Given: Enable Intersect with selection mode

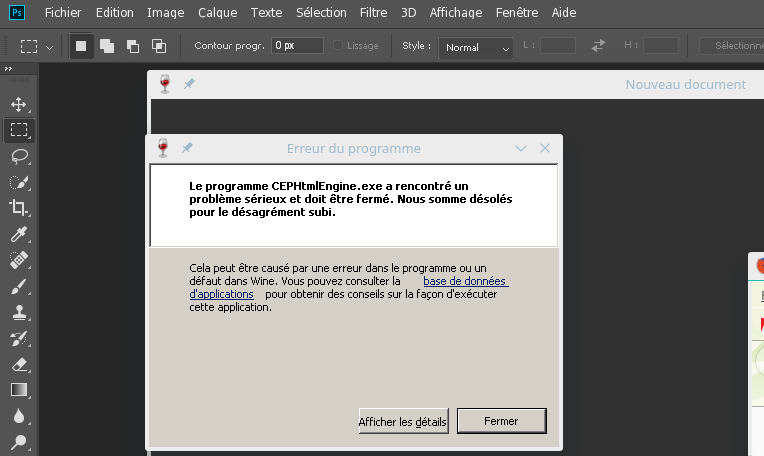Looking at the screenshot, I should point(159,46).
